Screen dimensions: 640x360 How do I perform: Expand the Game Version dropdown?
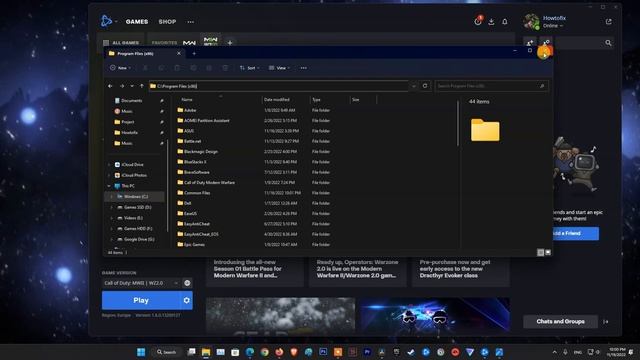[141, 283]
